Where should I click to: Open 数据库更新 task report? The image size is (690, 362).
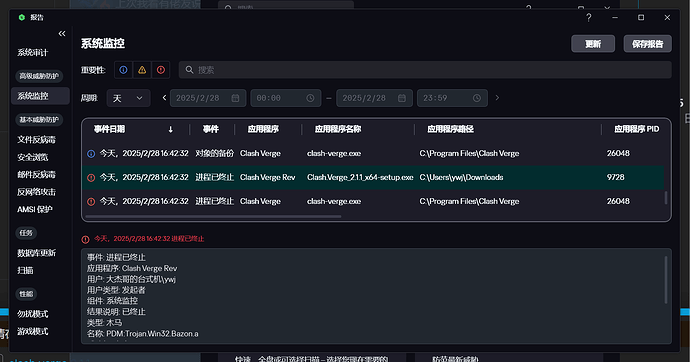coord(36,253)
